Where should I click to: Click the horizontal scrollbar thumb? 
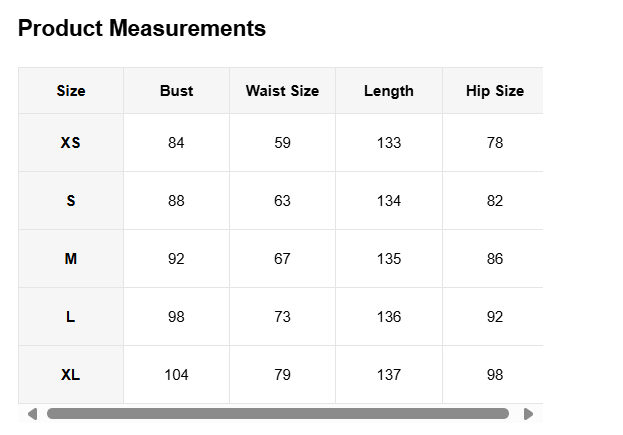pos(278,414)
